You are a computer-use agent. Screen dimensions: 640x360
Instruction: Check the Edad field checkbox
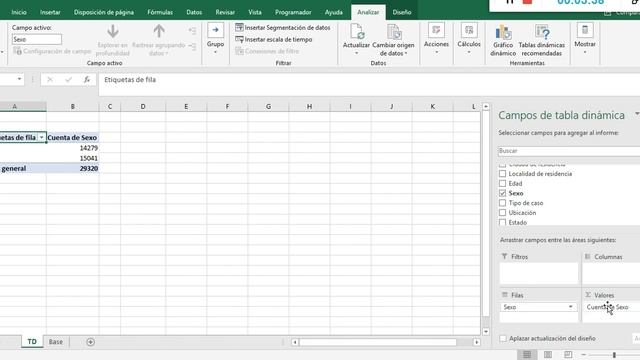(502, 184)
